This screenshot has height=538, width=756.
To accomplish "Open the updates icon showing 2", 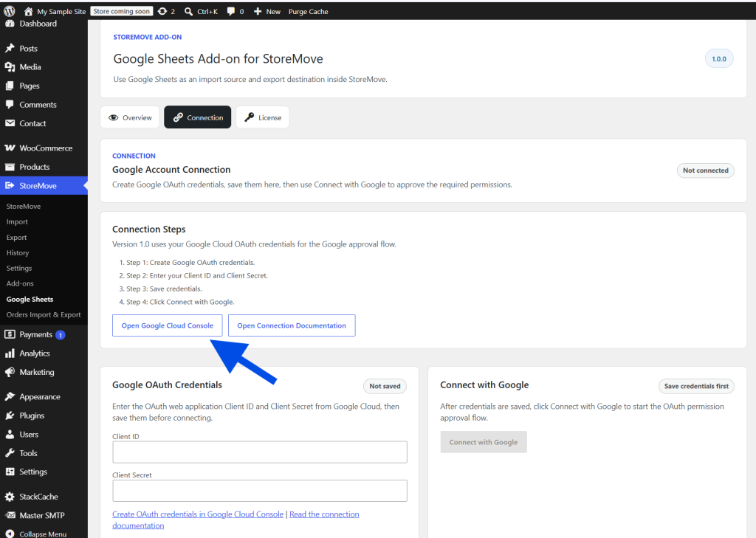I will (162, 11).
